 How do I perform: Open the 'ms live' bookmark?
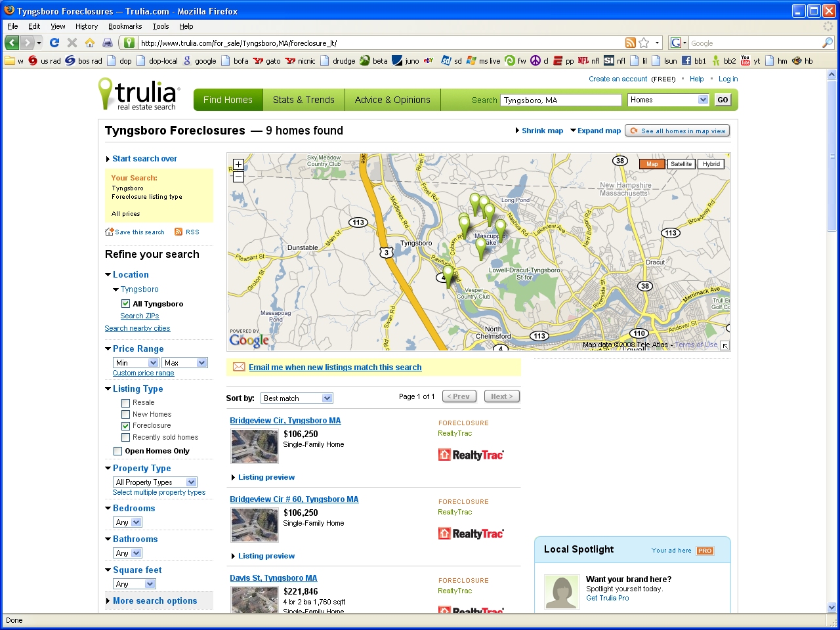point(483,60)
